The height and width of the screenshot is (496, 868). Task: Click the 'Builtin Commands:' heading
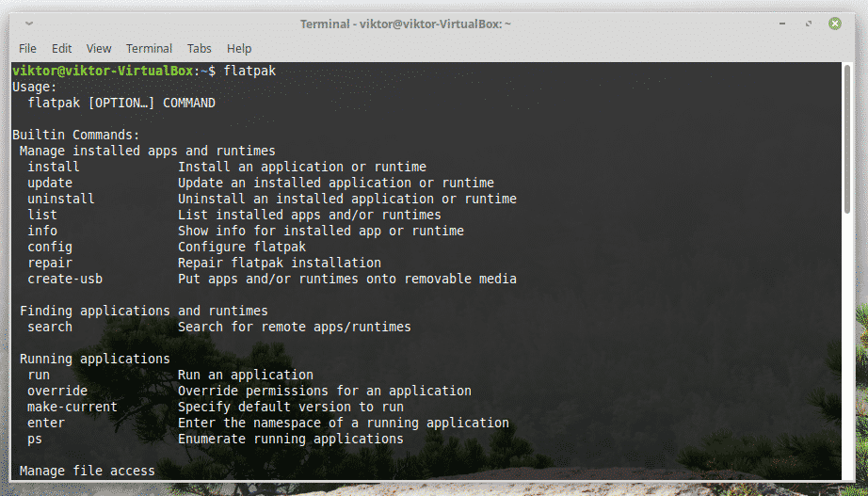point(76,136)
